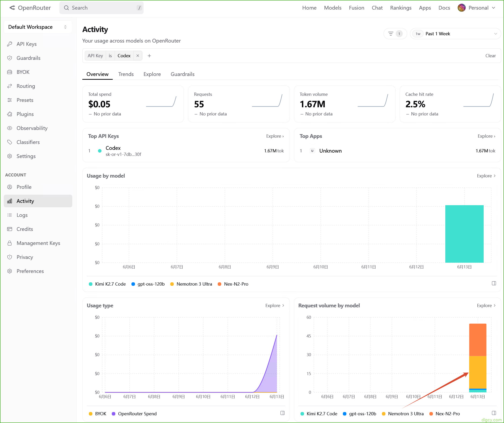Open Rankings in top navigation
Screen dimensions: 504x423
tap(401, 8)
